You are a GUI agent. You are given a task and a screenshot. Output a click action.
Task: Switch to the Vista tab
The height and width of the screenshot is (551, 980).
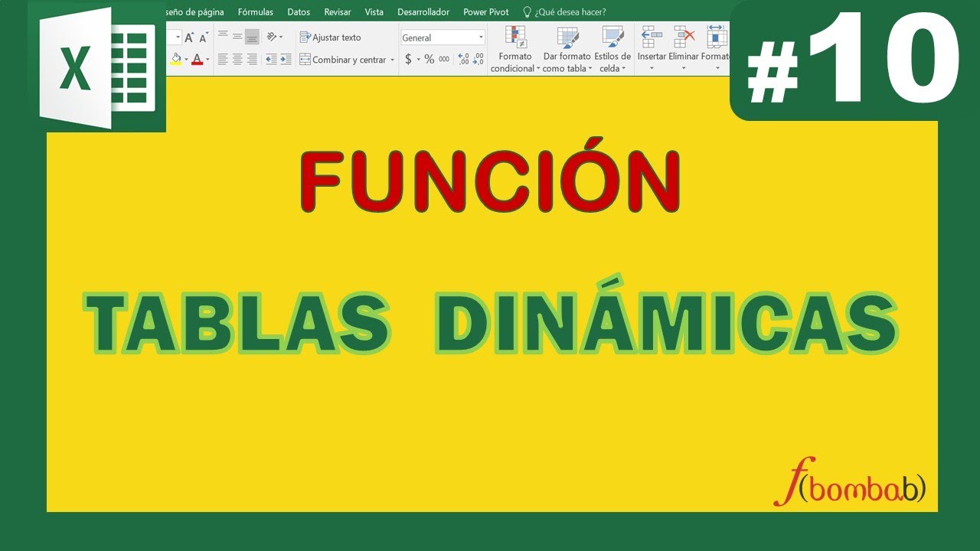tap(374, 12)
